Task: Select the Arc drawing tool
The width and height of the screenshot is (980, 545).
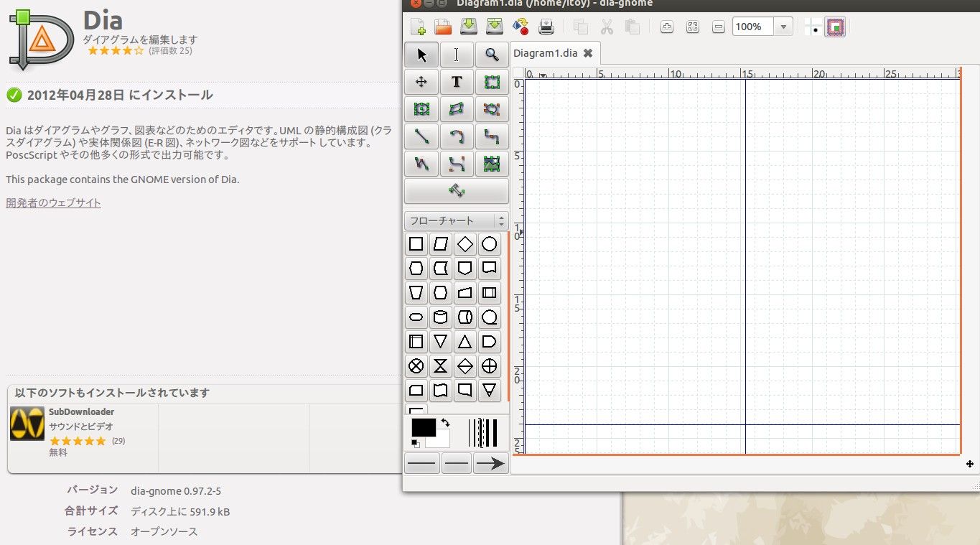Action: point(457,136)
